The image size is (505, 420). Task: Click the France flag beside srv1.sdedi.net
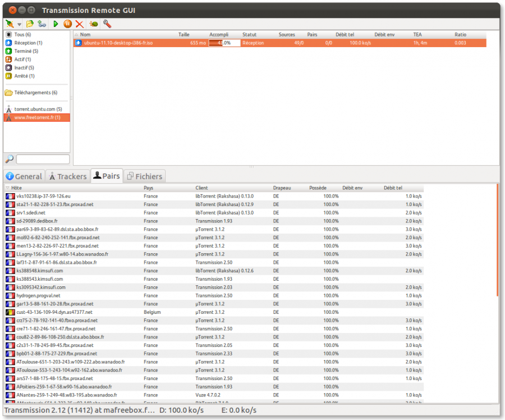pos(10,213)
